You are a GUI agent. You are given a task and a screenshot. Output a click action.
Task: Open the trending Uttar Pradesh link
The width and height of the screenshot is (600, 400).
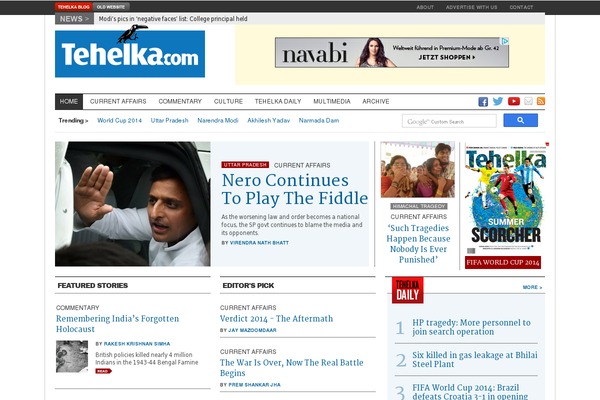point(170,121)
